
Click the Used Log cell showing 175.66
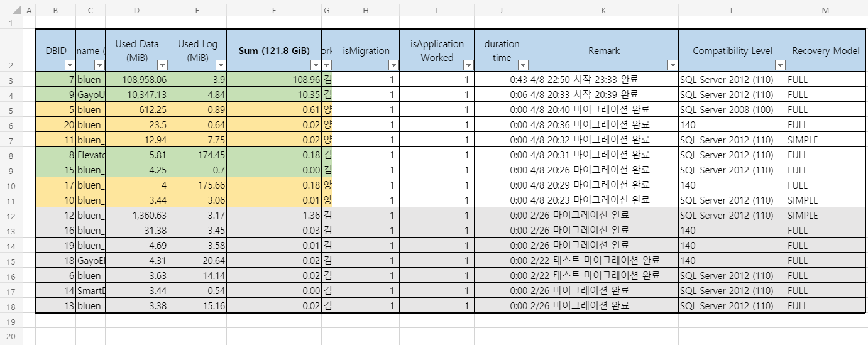[x=197, y=185]
